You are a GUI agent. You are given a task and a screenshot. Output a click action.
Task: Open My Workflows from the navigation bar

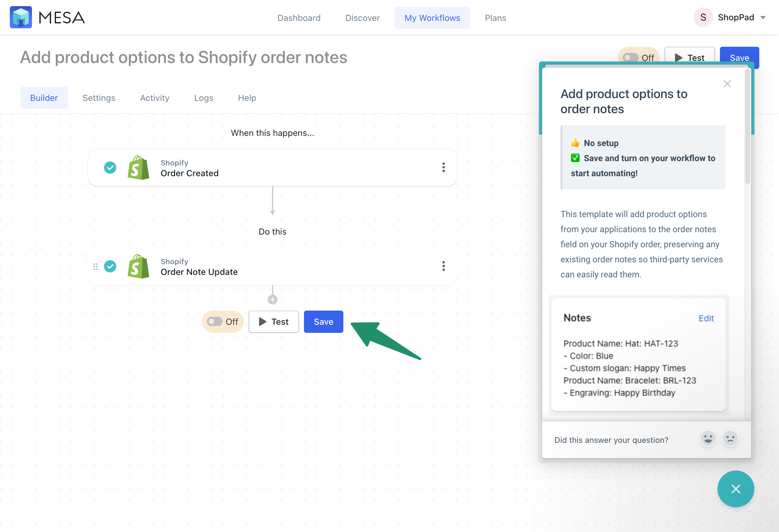pos(432,18)
